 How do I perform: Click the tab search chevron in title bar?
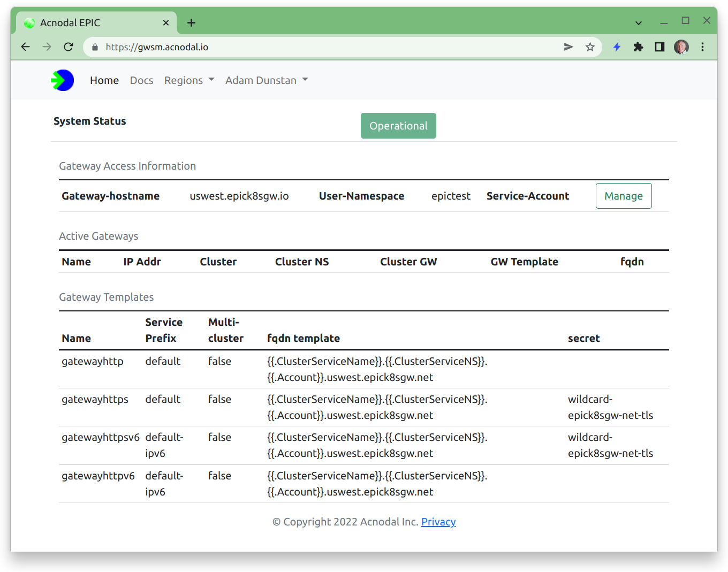(639, 23)
